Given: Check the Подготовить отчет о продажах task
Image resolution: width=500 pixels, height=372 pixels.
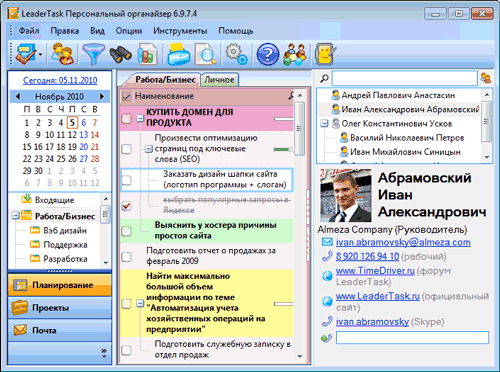Looking at the screenshot, I should point(126,257).
